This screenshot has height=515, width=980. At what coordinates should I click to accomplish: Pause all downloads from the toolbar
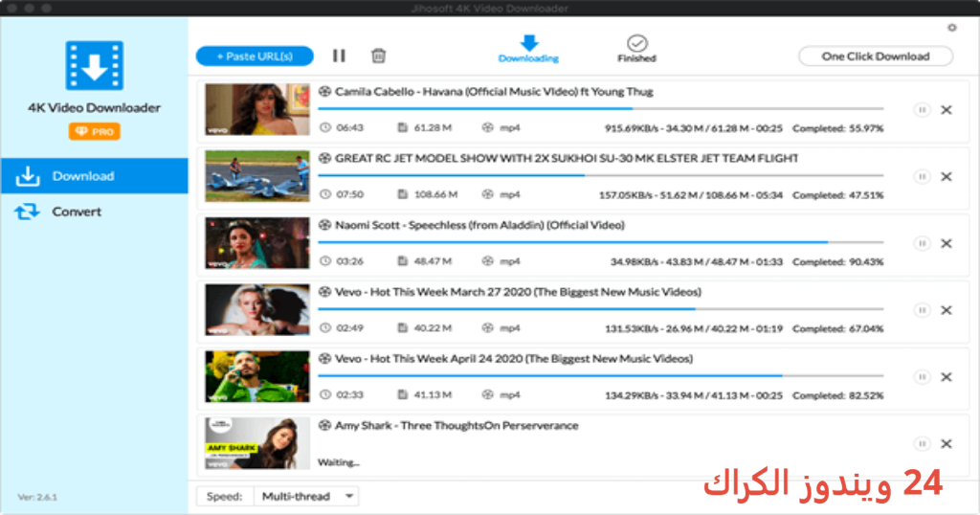tap(339, 56)
